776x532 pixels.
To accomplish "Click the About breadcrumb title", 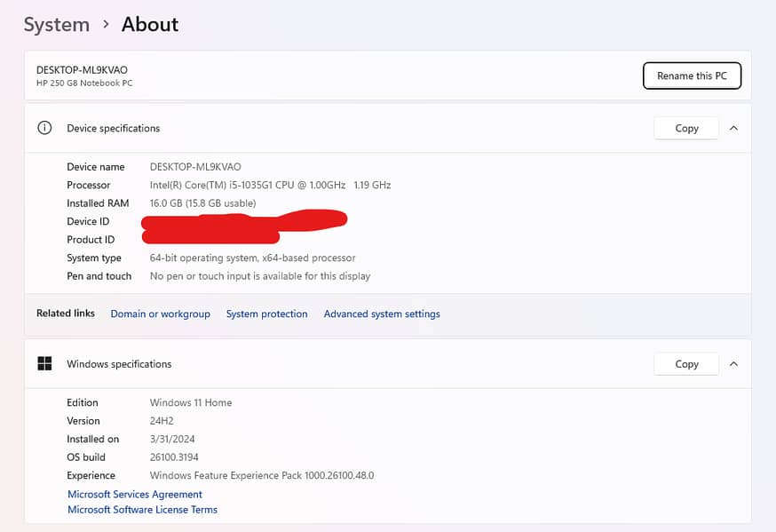I will point(150,25).
